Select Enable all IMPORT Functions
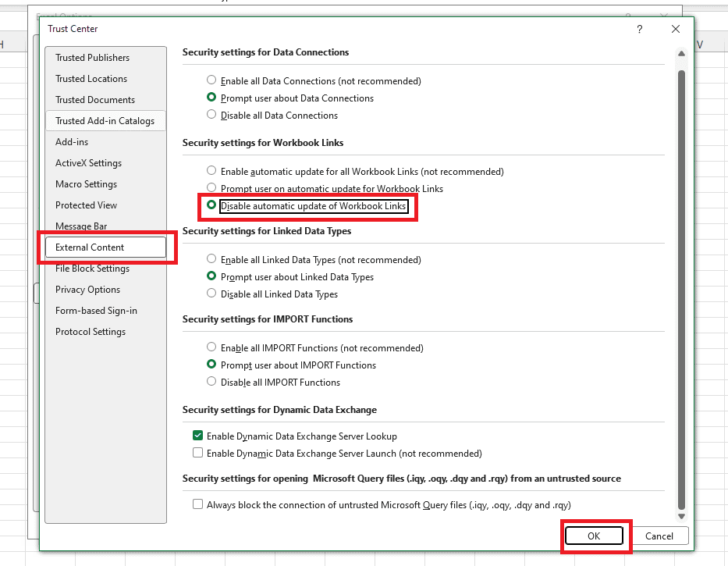Viewport: 728px width, 566px height. pyautogui.click(x=211, y=347)
